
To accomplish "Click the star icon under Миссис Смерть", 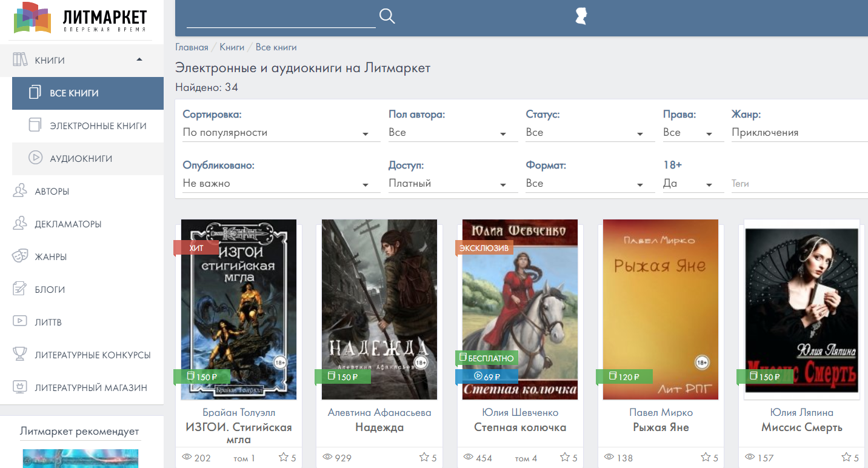I will click(846, 458).
